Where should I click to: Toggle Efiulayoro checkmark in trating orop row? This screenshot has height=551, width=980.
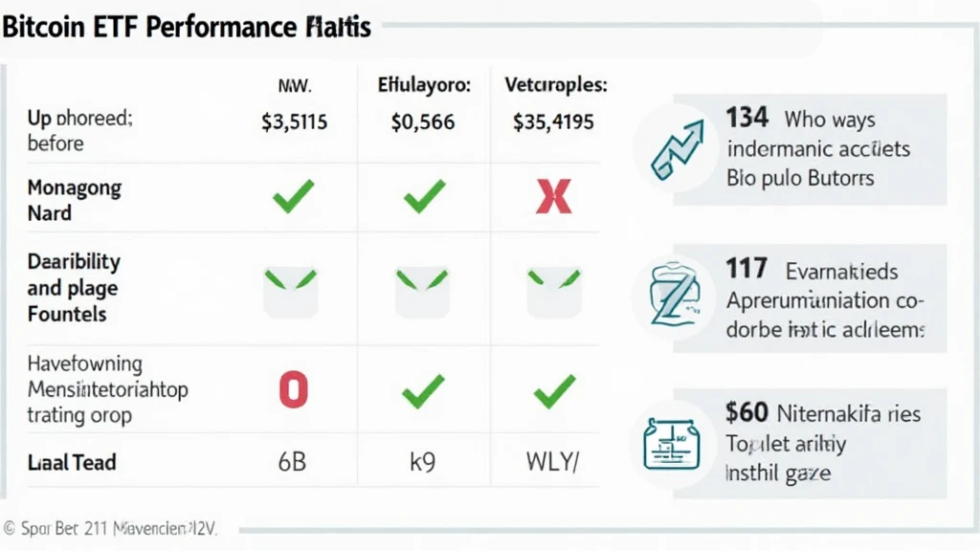tap(423, 389)
